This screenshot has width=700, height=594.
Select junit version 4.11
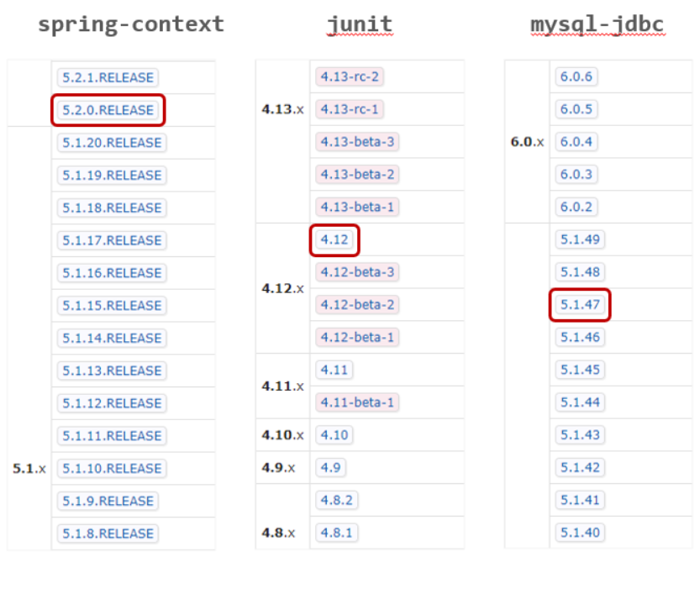(334, 370)
